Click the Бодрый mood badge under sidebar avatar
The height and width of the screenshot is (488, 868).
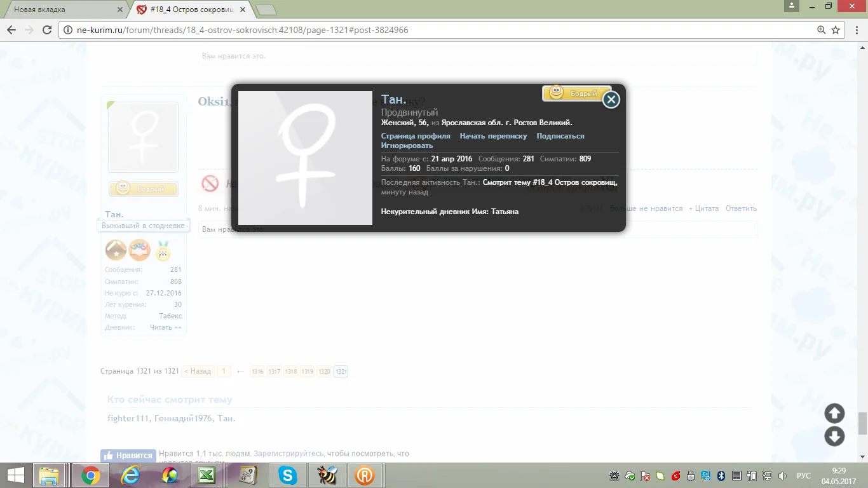point(143,189)
